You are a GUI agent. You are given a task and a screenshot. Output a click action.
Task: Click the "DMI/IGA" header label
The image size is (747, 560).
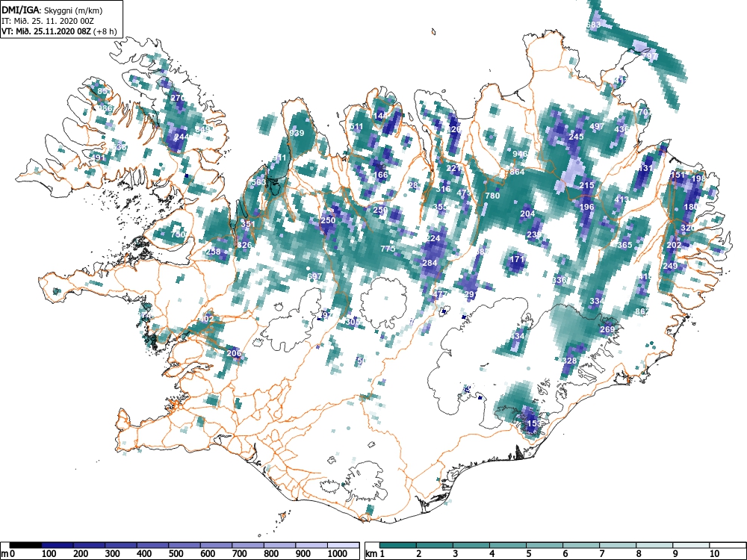click(19, 10)
